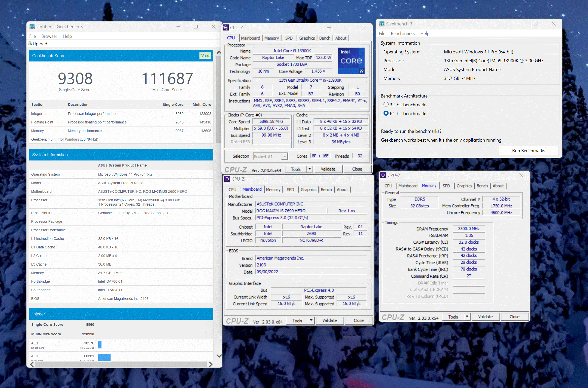The width and height of the screenshot is (588, 388).
Task: Open the Browser menu in Geekbench
Action: (49, 36)
